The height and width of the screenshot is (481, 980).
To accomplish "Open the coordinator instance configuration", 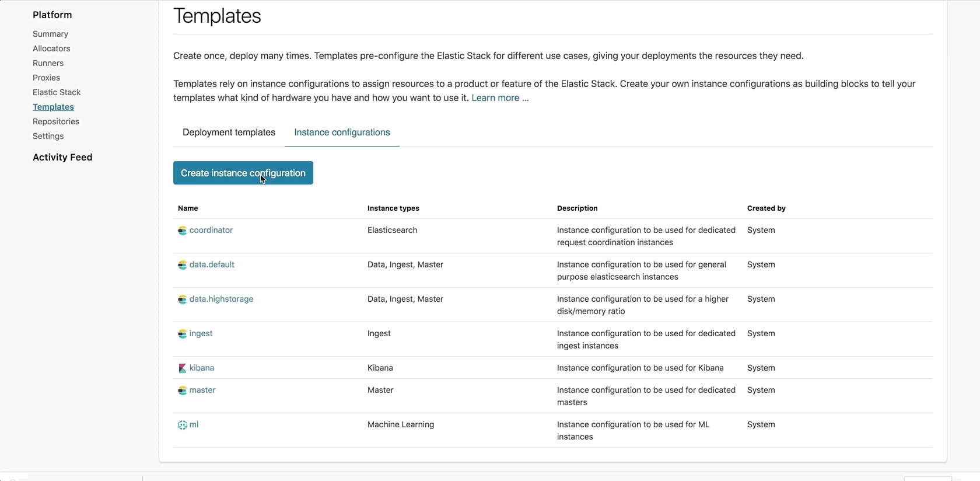I will tap(211, 230).
